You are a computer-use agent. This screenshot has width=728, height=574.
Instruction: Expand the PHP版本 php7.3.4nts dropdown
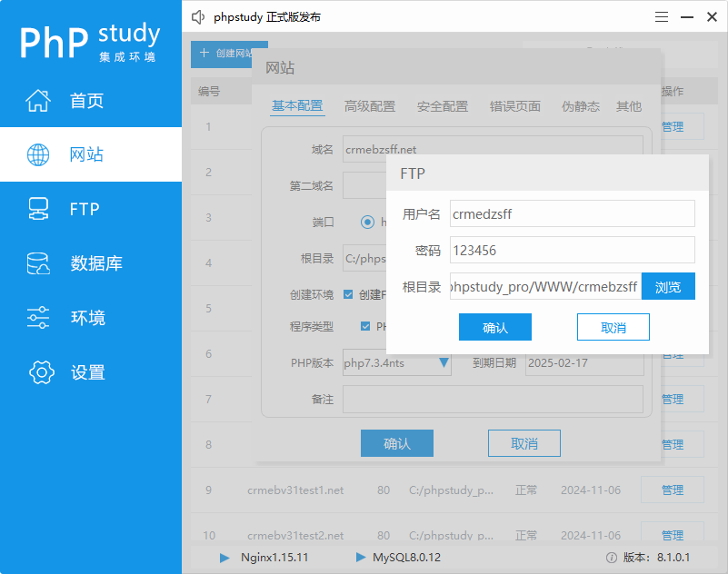444,363
